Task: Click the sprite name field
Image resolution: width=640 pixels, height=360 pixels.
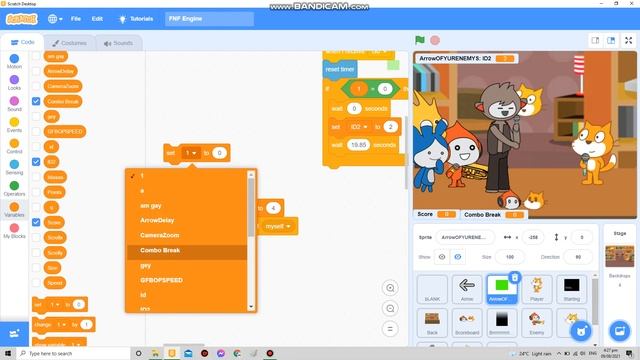Action: tap(464, 237)
